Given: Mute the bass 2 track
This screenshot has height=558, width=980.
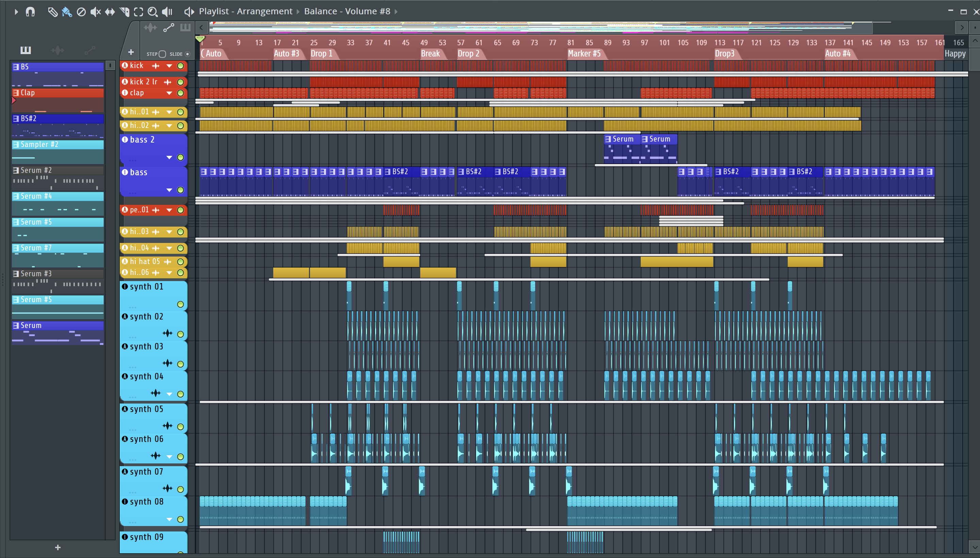Looking at the screenshot, I should 180,158.
